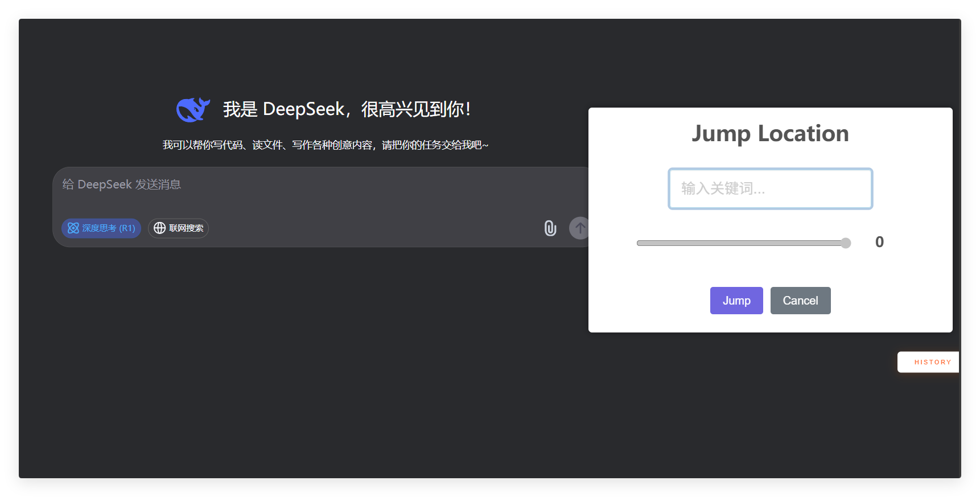
Task: Click the slider value number 0
Action: pyautogui.click(x=879, y=243)
